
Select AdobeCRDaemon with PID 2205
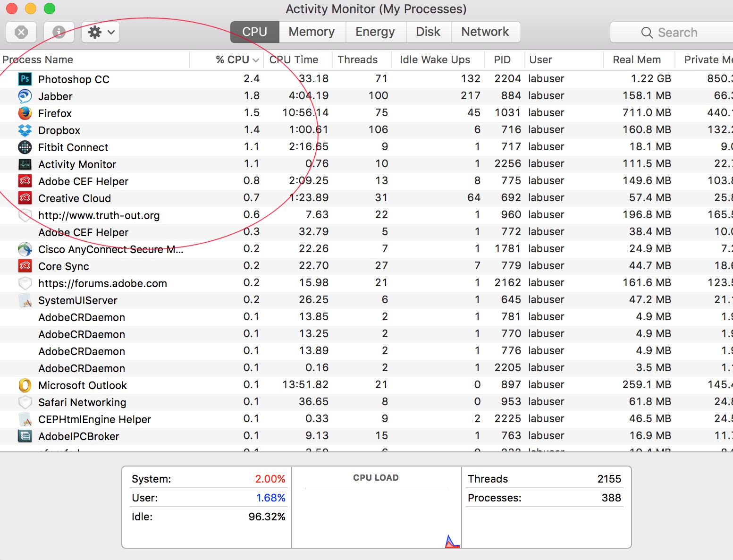click(82, 368)
